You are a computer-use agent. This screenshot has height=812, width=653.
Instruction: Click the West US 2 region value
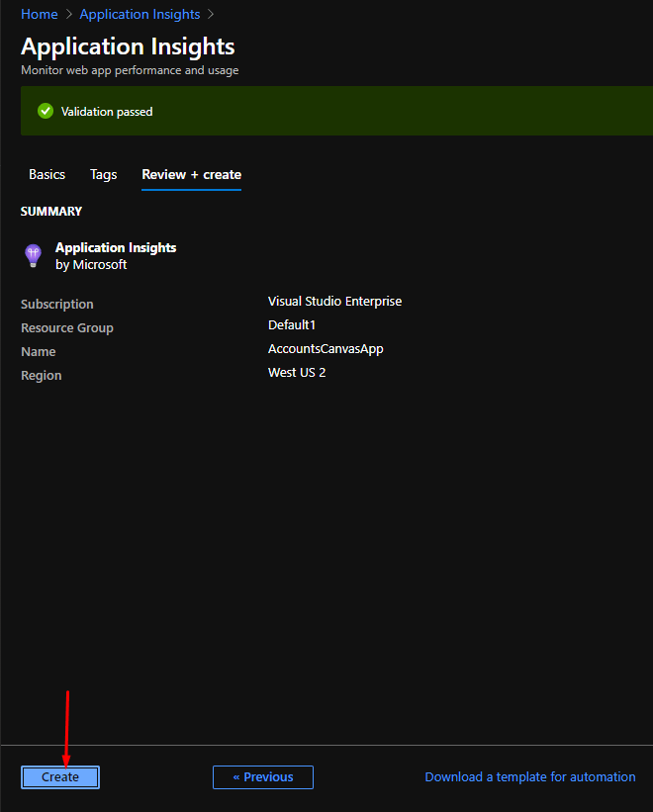(297, 373)
